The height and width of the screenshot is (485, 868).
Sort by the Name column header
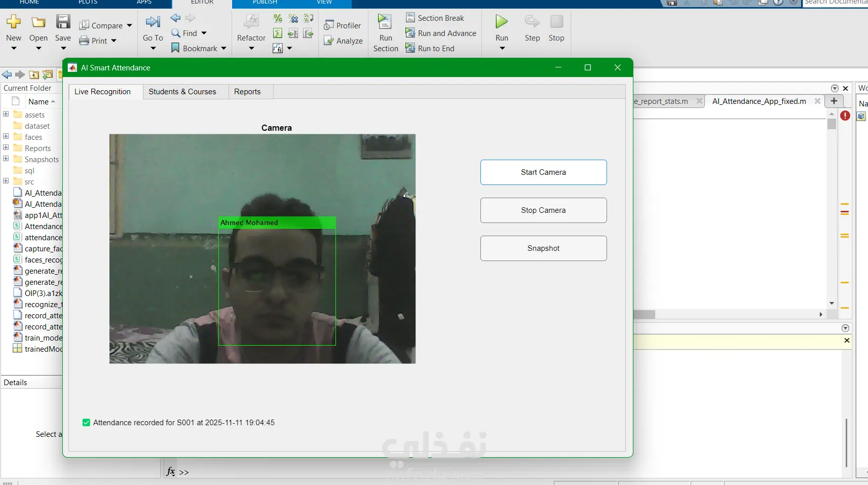point(39,101)
